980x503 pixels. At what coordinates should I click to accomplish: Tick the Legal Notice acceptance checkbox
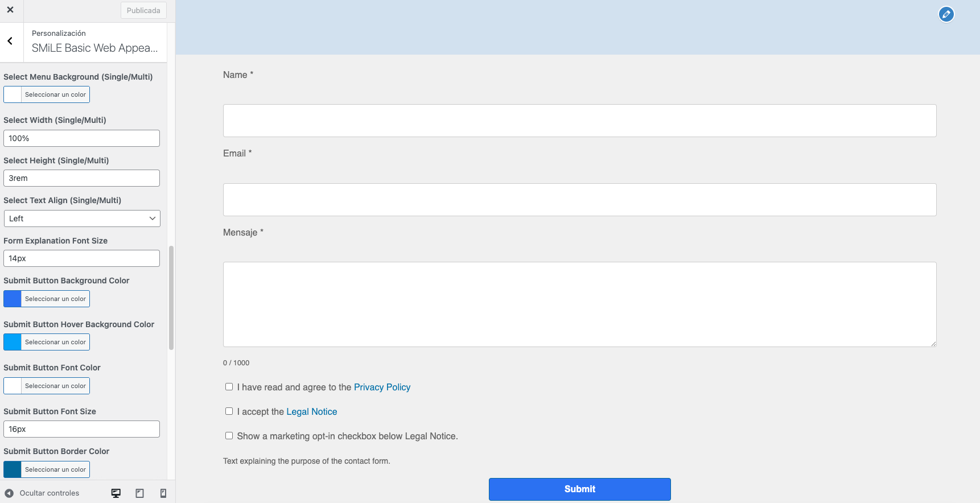pos(229,411)
